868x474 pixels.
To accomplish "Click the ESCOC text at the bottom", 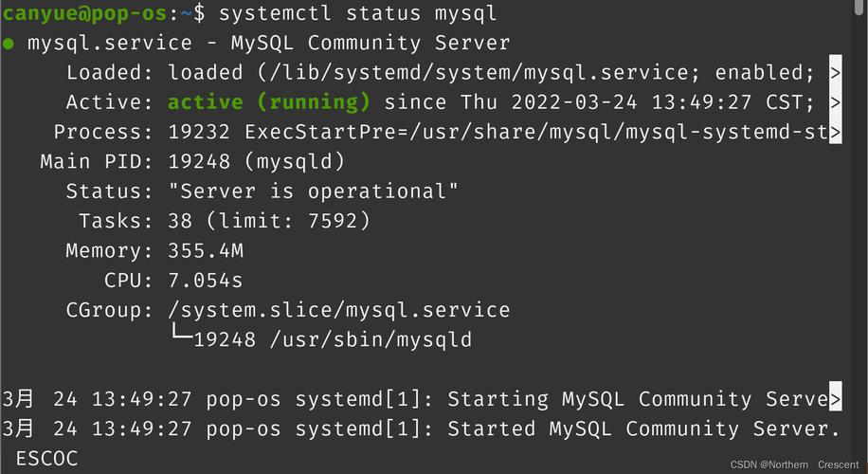I will [x=46, y=459].
